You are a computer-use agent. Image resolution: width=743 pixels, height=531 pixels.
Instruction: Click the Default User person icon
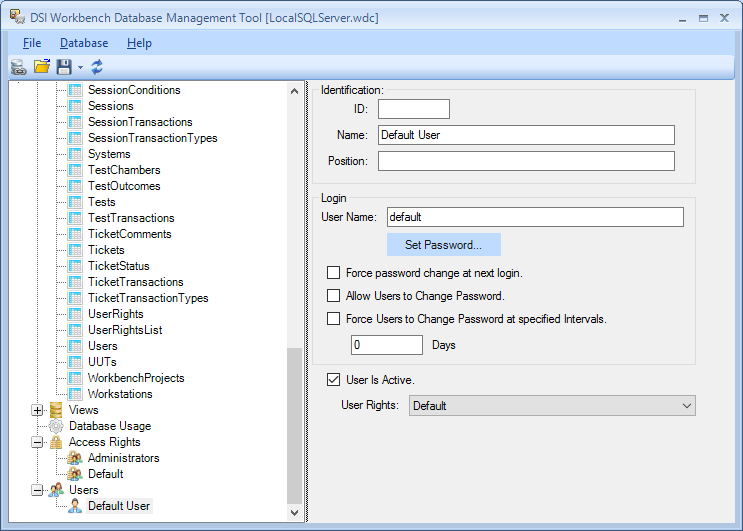click(75, 506)
